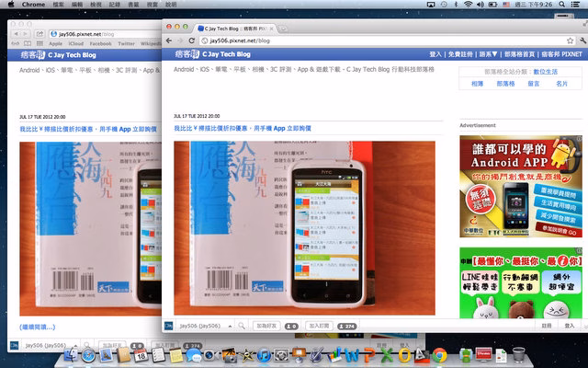The image size is (588, 368).
Task: Bookmark this page with the star icon
Action: pos(570,40)
